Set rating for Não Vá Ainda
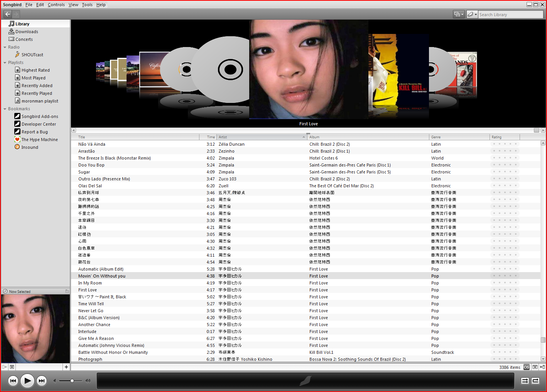547x392 pixels. [x=505, y=144]
